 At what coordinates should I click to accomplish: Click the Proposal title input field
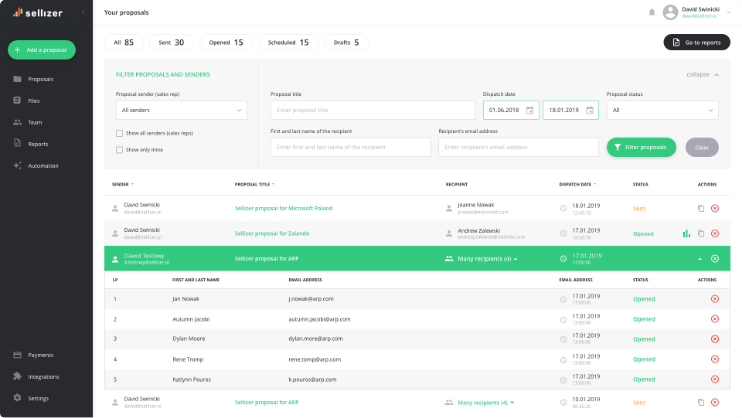pyautogui.click(x=372, y=110)
